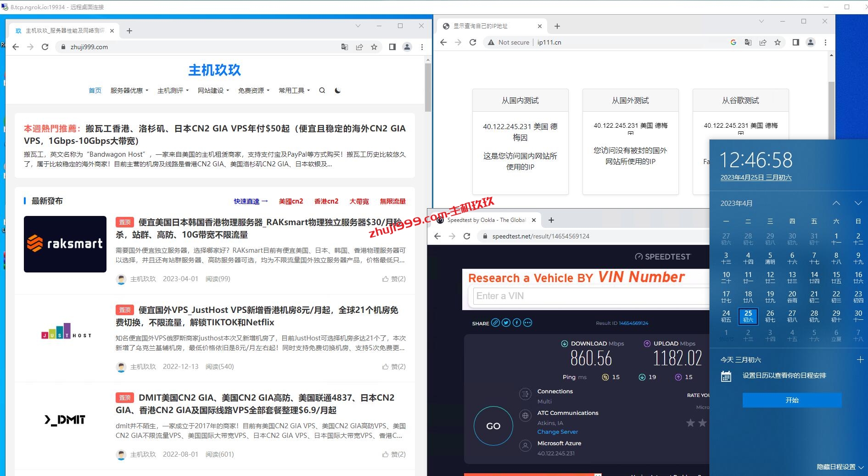Expand the 服务器优惠 dropdown menu
Image resolution: width=868 pixels, height=476 pixels.
pyautogui.click(x=129, y=91)
